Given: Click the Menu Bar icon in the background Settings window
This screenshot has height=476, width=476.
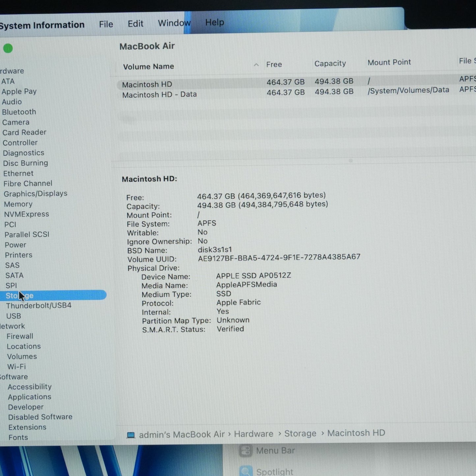Looking at the screenshot, I should tap(245, 451).
